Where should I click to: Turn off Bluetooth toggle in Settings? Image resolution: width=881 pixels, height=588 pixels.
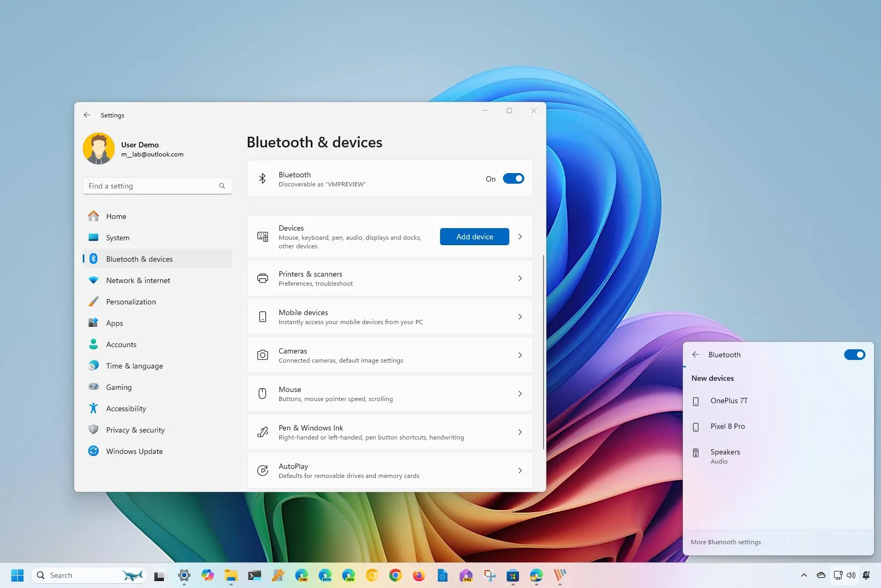point(513,179)
